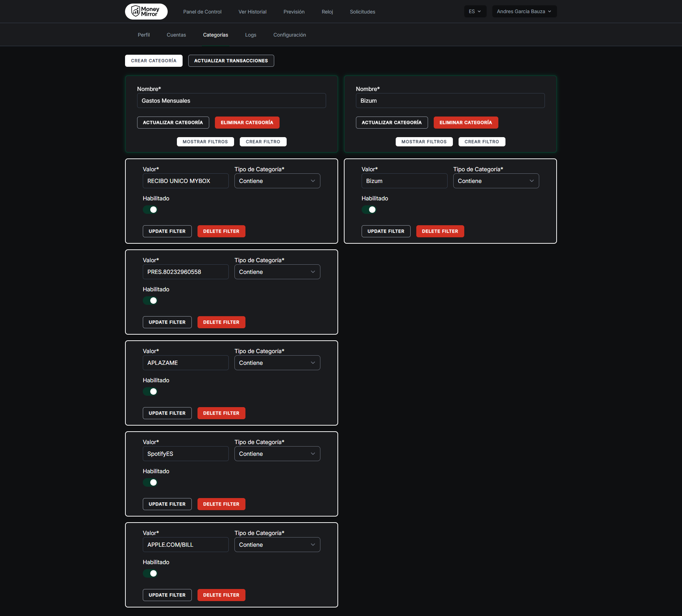The height and width of the screenshot is (616, 682).
Task: Delete the APLAZAME filter
Action: coord(221,413)
